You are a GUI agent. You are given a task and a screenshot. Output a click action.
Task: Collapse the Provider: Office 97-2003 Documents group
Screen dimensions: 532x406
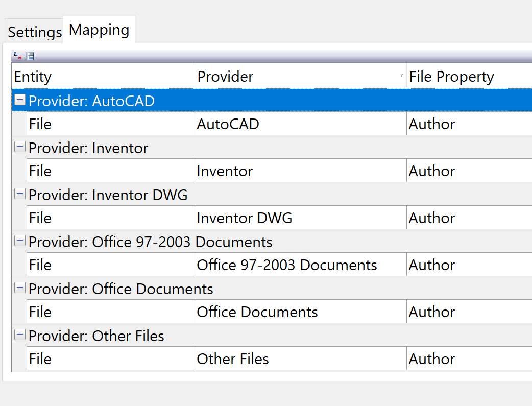pyautogui.click(x=19, y=241)
